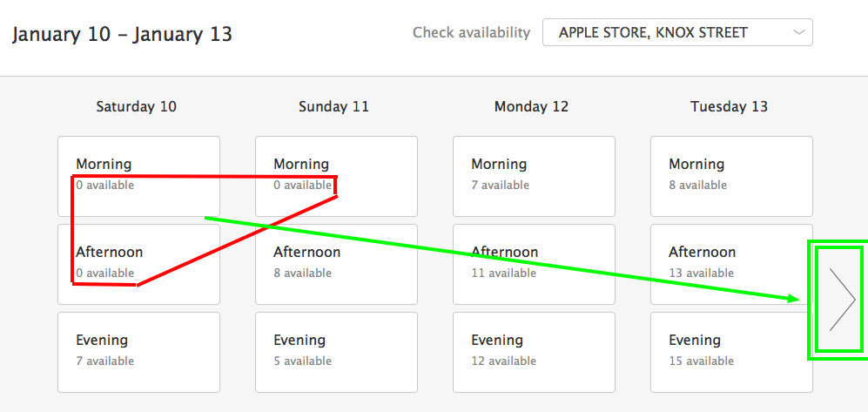Open the Apple Store, Knox Street dropdown
The width and height of the screenshot is (868, 412).
(677, 33)
